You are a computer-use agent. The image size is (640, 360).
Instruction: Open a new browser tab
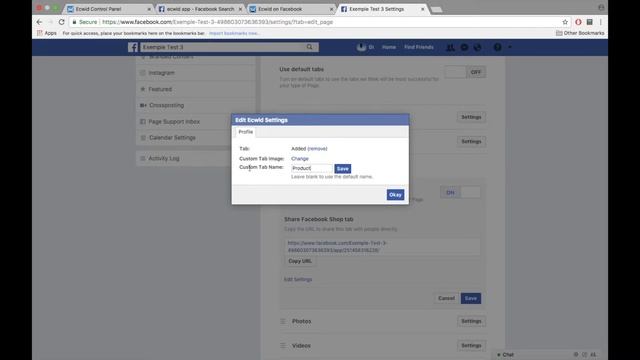(x=436, y=9)
